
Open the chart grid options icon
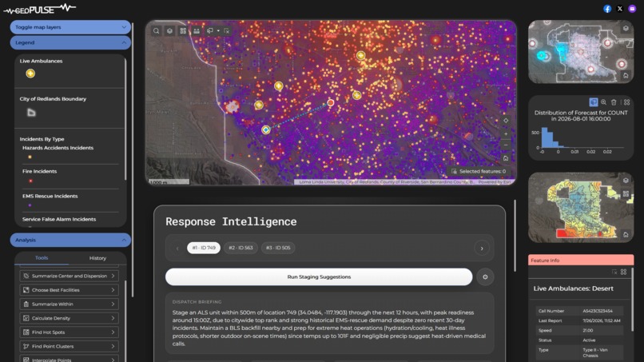pos(626,102)
